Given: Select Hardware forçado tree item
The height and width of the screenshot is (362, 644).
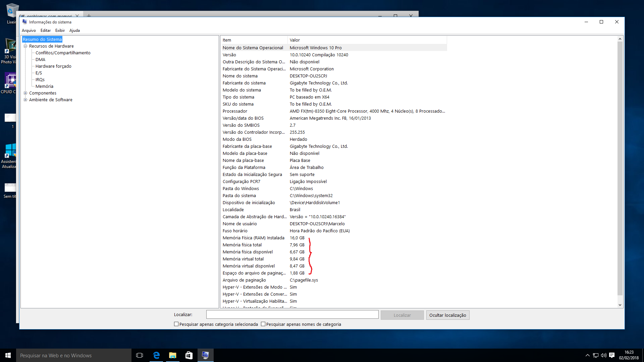Looking at the screenshot, I should [53, 66].
